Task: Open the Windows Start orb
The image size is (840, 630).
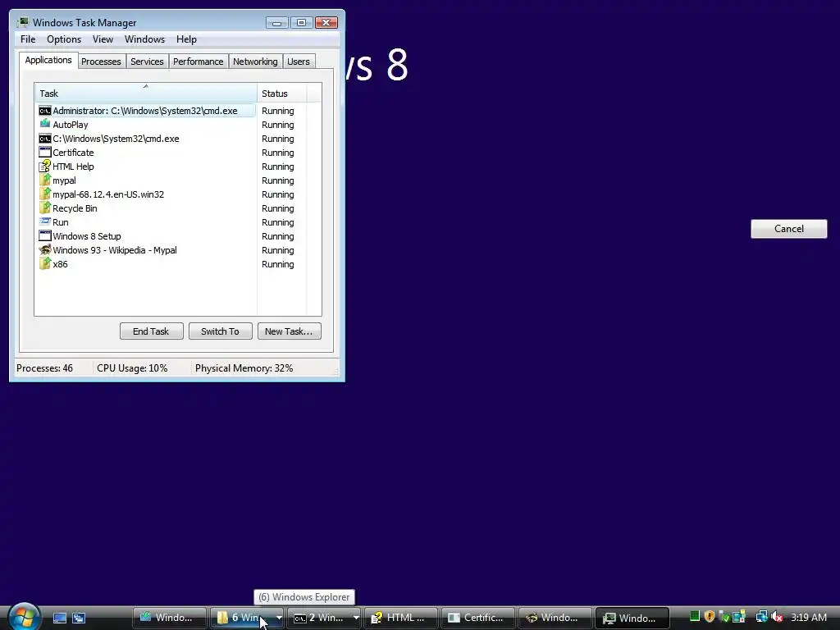Action: (24, 617)
